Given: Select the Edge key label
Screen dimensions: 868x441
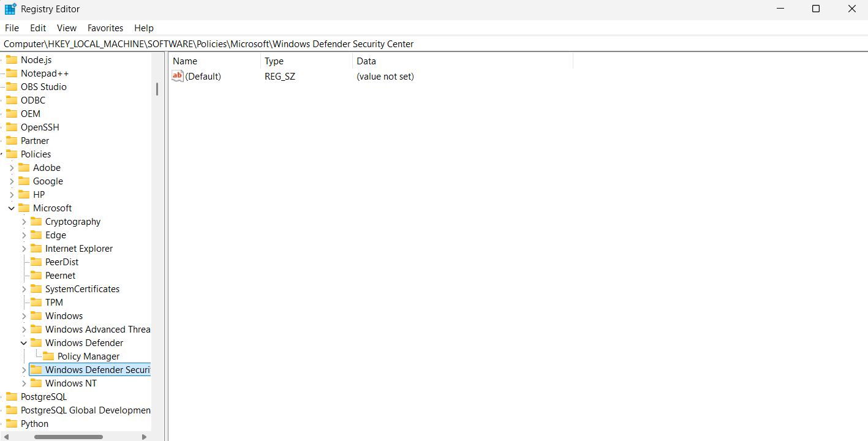Looking at the screenshot, I should (x=56, y=235).
